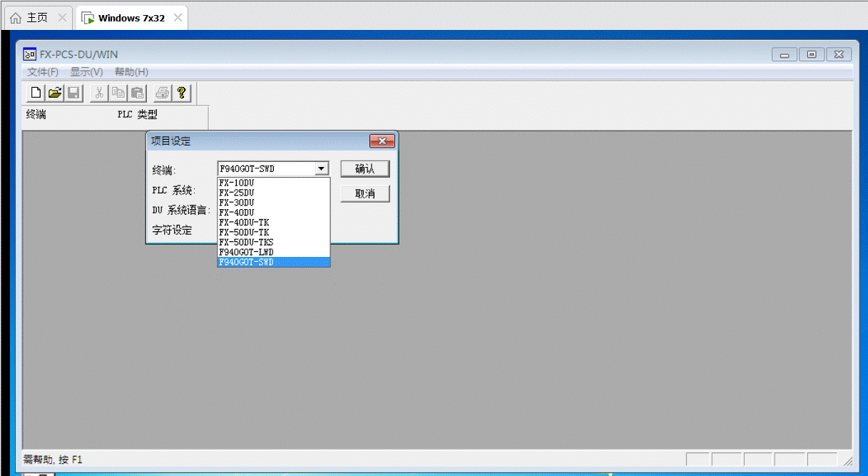Close the 项目设定 dialog

point(382,141)
